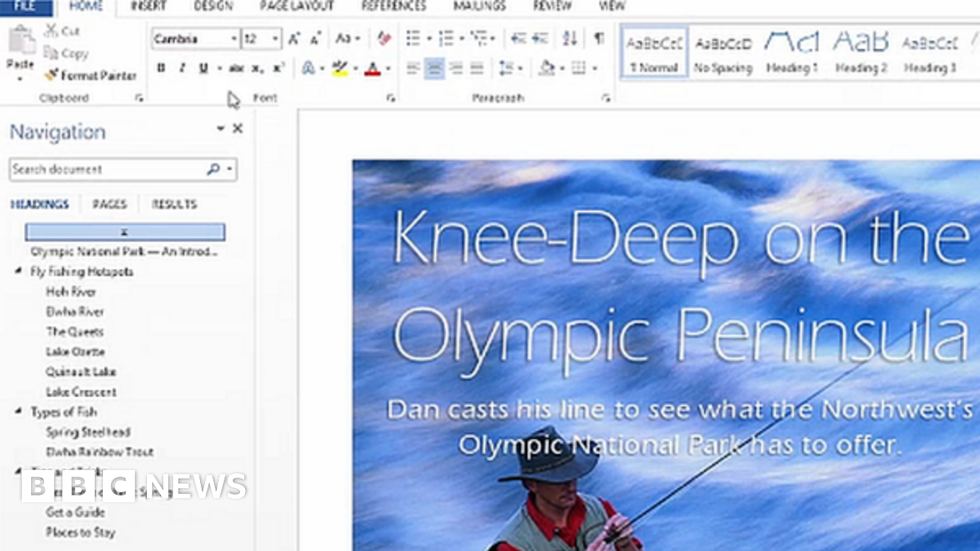
Task: Apply subscript formatting
Action: pos(256,69)
